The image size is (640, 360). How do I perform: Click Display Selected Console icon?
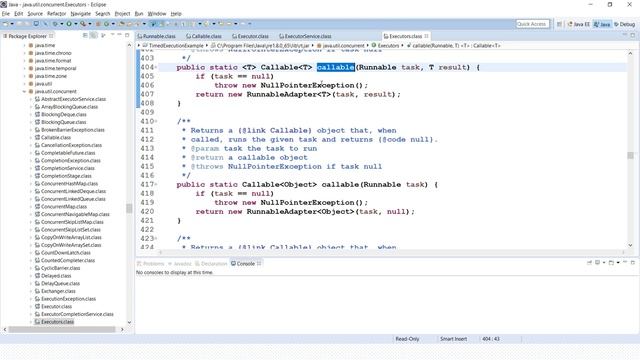598,263
